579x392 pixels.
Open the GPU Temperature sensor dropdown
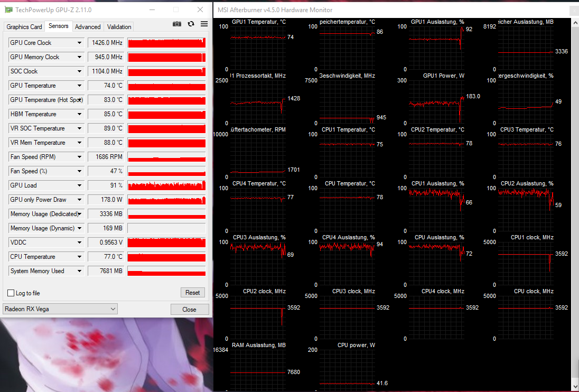[x=79, y=86]
